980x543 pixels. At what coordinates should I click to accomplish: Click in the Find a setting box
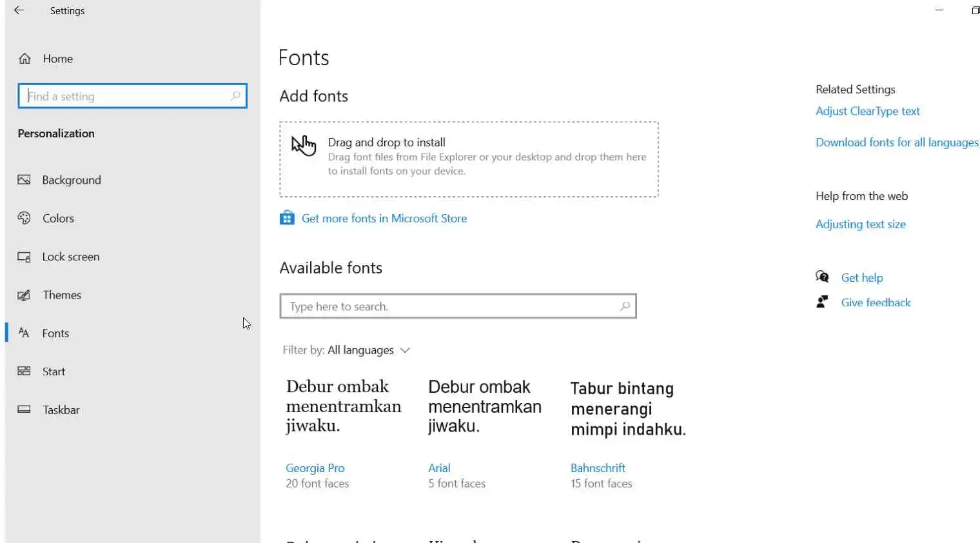click(127, 96)
